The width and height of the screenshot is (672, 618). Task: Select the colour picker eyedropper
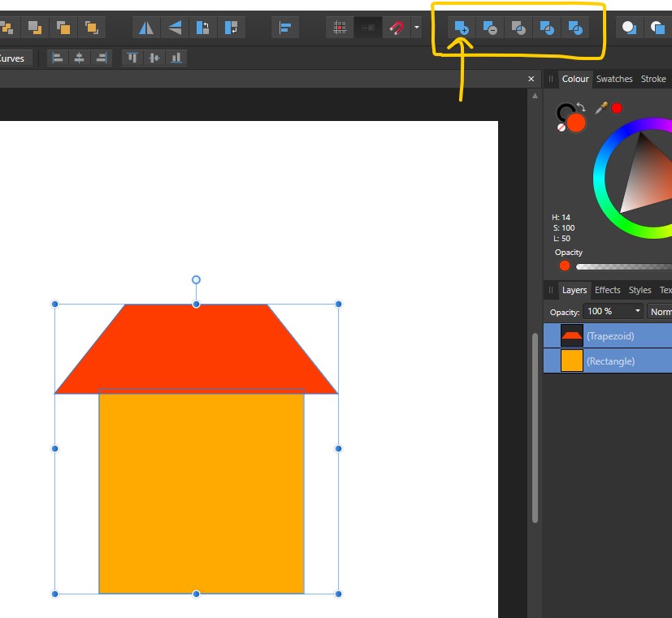point(601,108)
